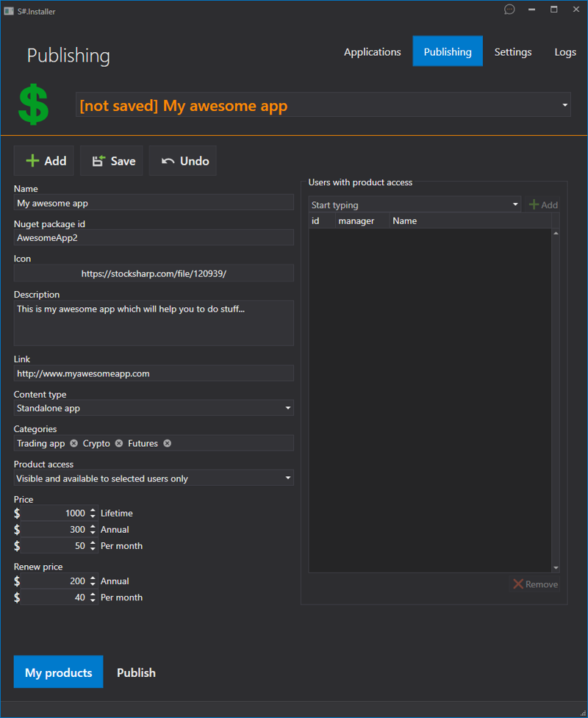588x718 pixels.
Task: Open the Content type dropdown
Action: [288, 408]
